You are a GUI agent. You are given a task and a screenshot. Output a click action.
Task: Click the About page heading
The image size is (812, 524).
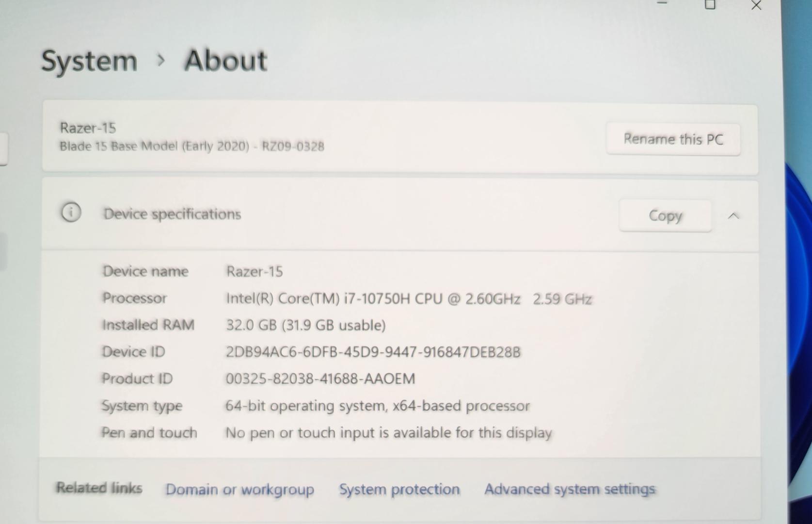(x=225, y=61)
